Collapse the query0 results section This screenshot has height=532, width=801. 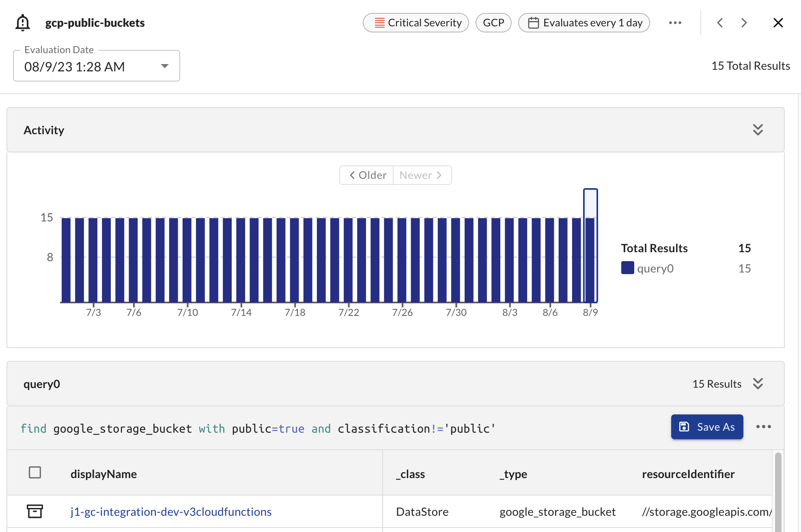click(x=758, y=384)
